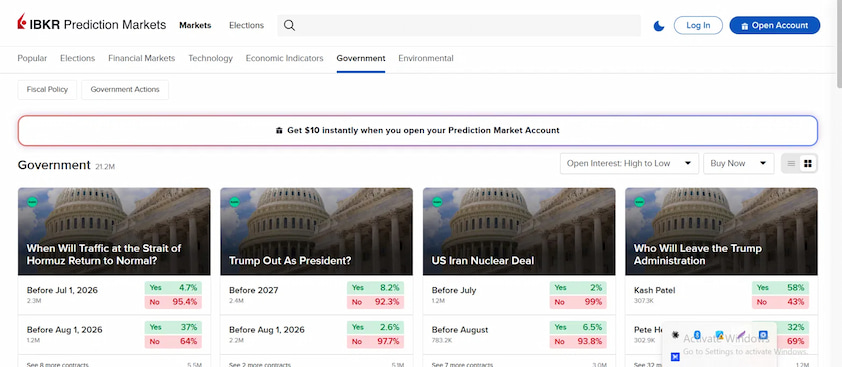
Task: Click the black splat icon in tray popup
Action: pyautogui.click(x=676, y=335)
